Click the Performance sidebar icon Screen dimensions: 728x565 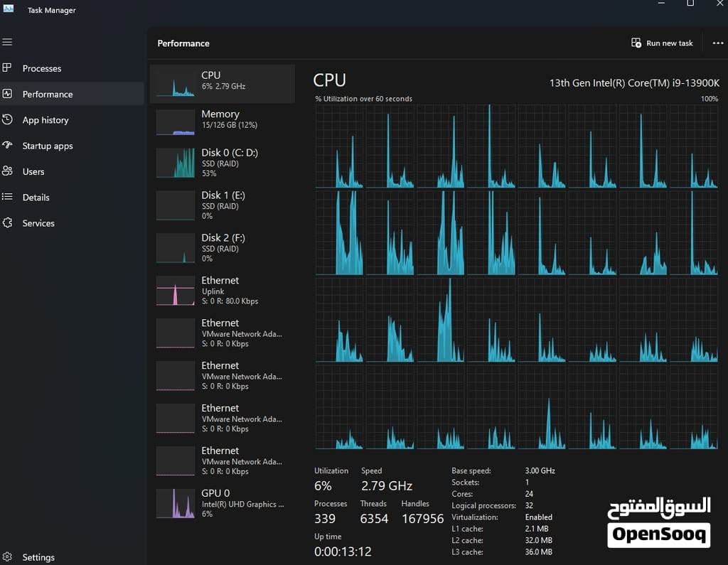pos(7,94)
